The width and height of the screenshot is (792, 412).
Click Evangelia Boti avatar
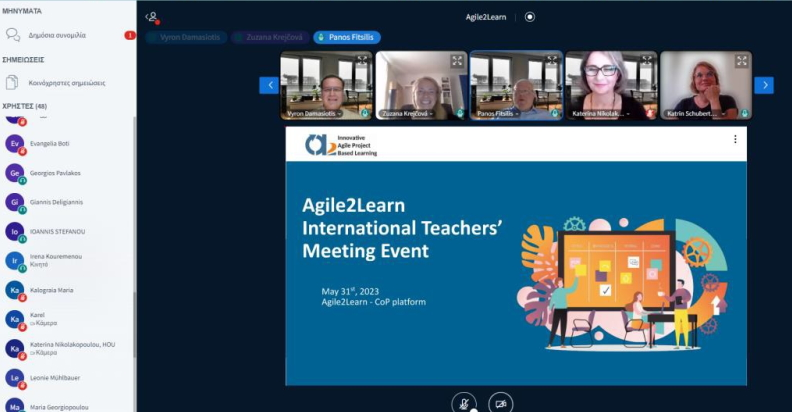tap(15, 144)
